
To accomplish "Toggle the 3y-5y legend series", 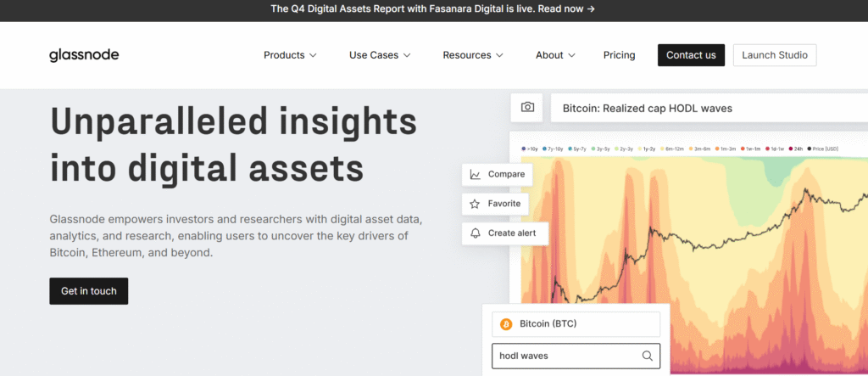I will [x=601, y=149].
